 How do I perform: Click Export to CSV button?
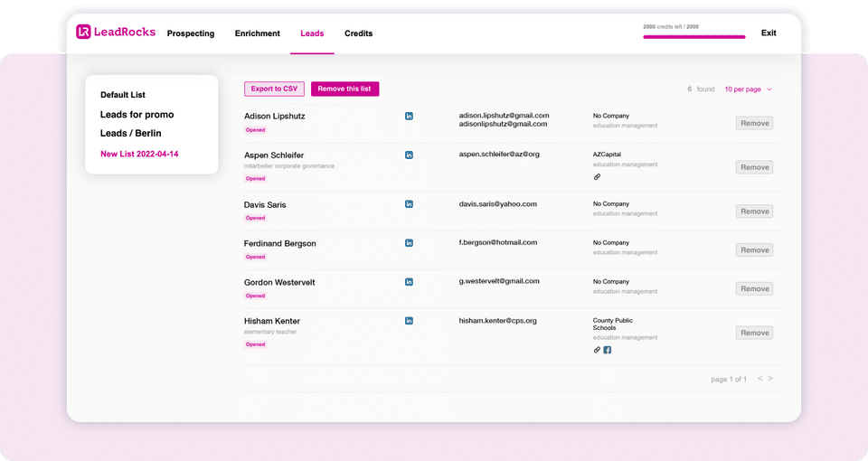[275, 89]
